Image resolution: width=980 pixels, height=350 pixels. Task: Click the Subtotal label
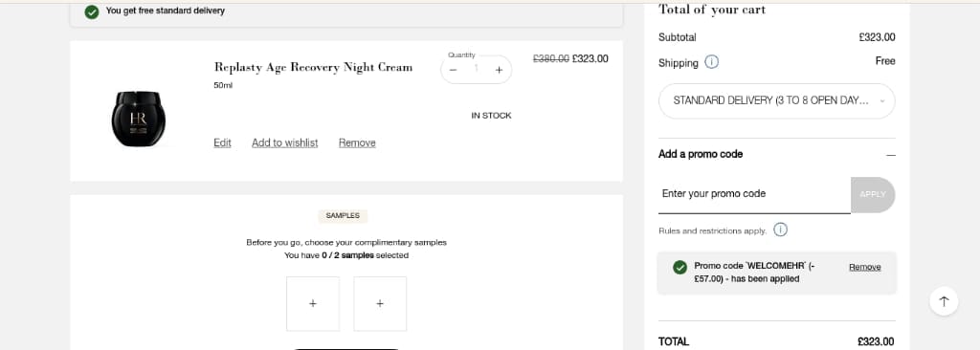(x=678, y=37)
